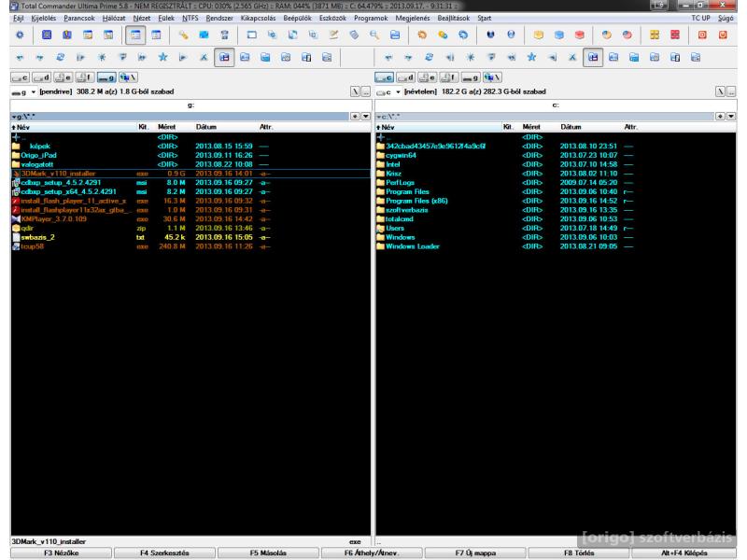Open the Parancsok menu

point(79,18)
